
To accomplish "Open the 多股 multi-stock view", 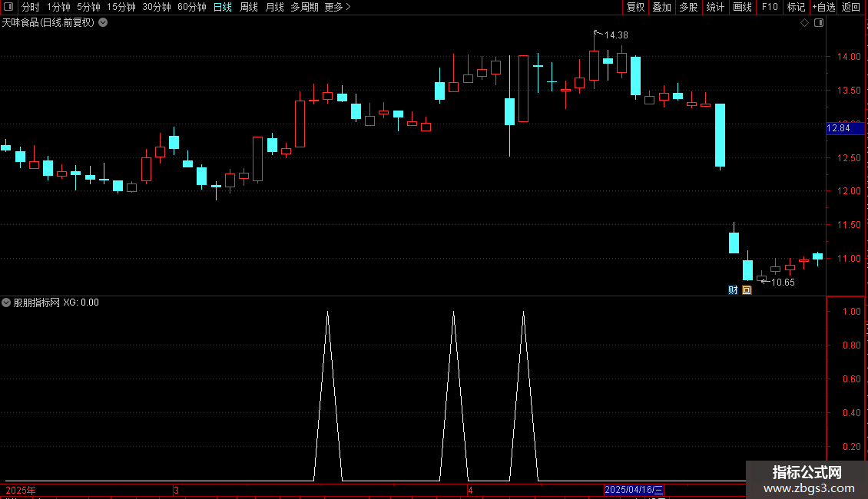I will 688,7.
